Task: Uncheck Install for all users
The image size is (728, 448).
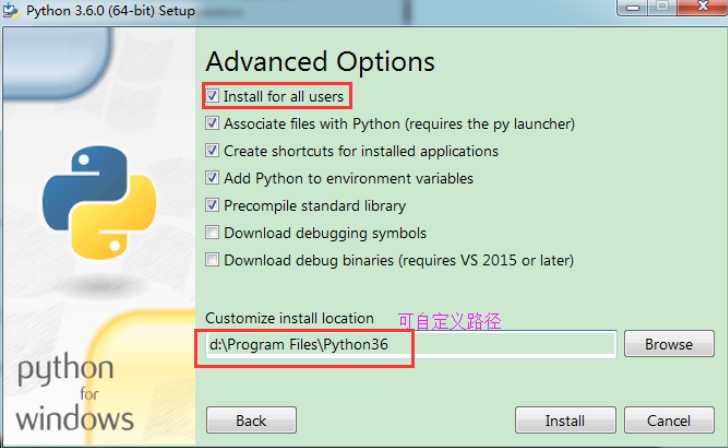Action: (x=212, y=96)
